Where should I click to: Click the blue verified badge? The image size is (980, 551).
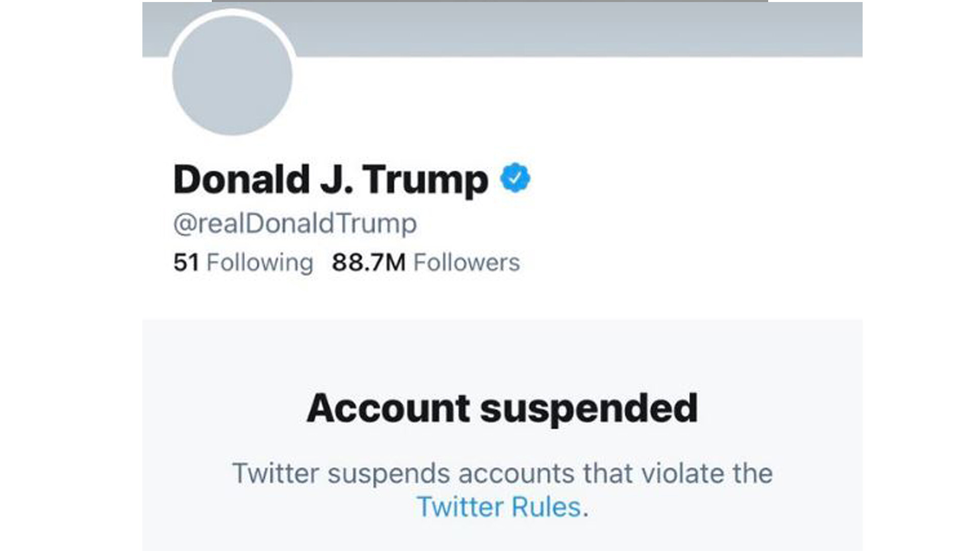pyautogui.click(x=515, y=178)
